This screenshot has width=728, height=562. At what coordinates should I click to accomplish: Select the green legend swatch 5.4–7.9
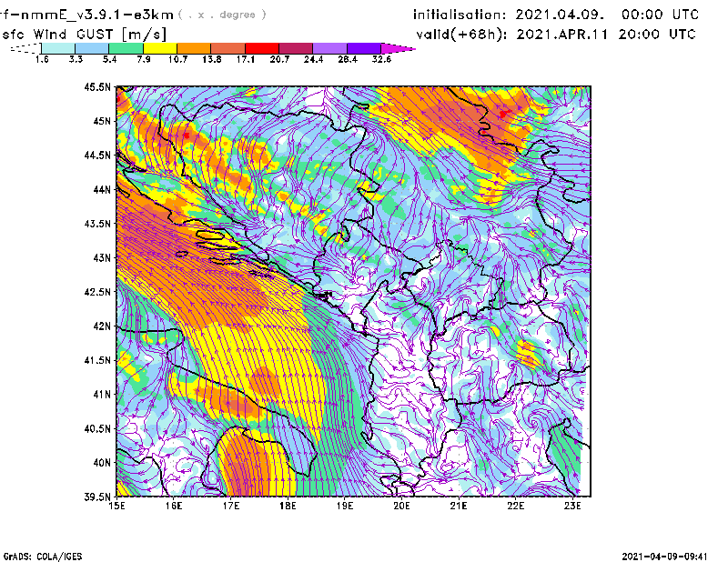[126, 48]
